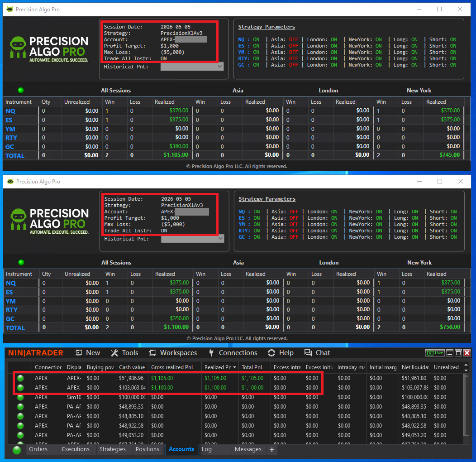Click the green status dot for the $48,885.10 account
Image resolution: width=476 pixels, height=462 pixels.
[20, 416]
